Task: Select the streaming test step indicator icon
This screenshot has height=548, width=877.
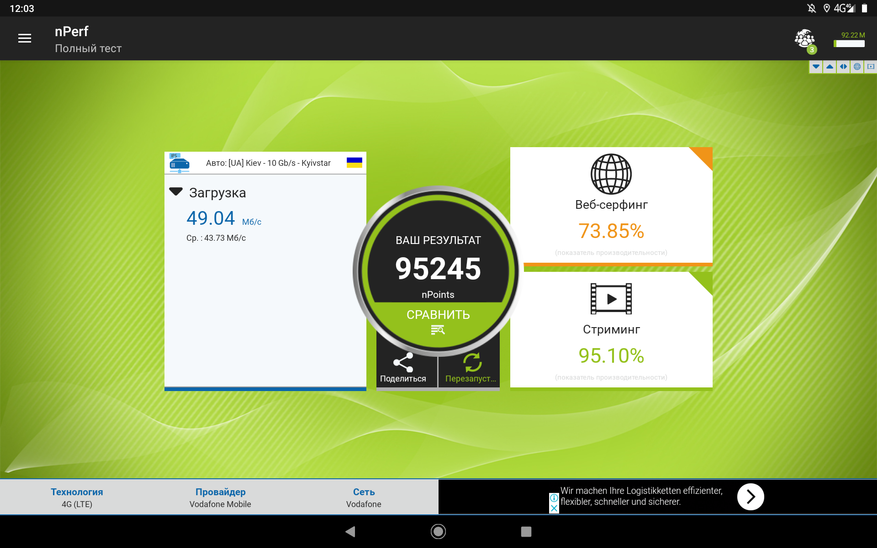Action: 870,67
